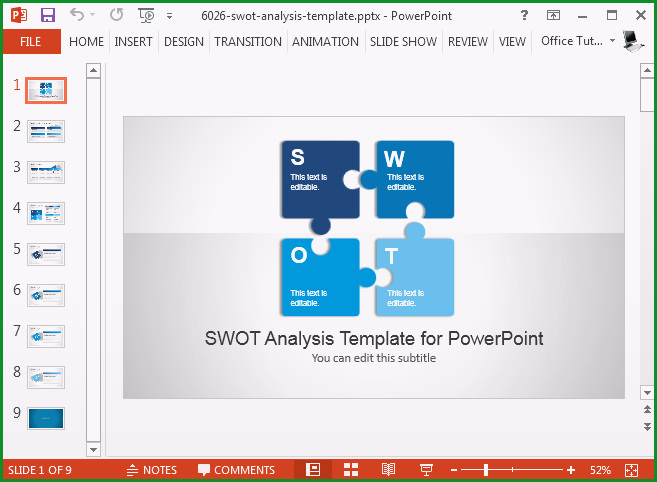Click slide editor scroll up arrow
Screen dimensions: 657x482
(x=647, y=70)
